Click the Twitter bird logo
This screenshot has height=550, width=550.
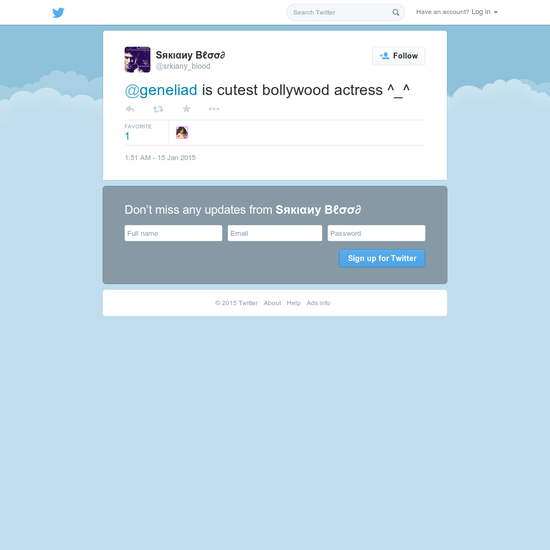pos(58,13)
